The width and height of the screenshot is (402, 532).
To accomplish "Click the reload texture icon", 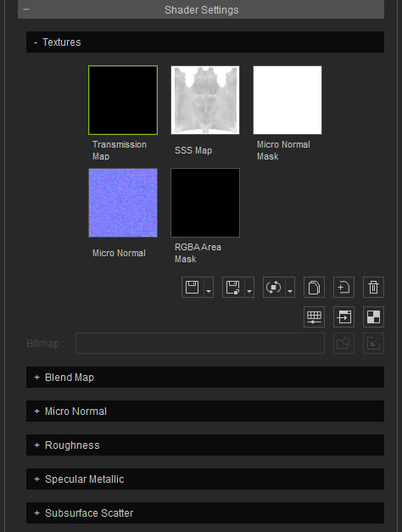I will (274, 288).
